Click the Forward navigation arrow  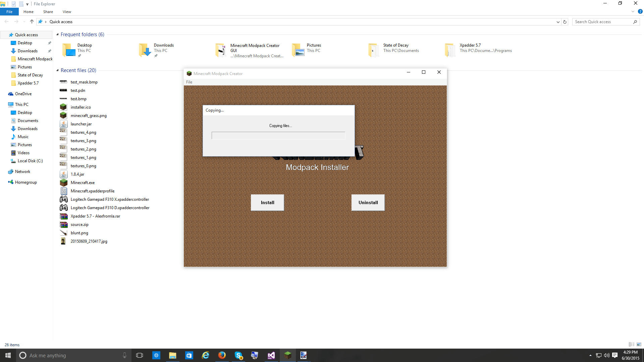point(16,21)
